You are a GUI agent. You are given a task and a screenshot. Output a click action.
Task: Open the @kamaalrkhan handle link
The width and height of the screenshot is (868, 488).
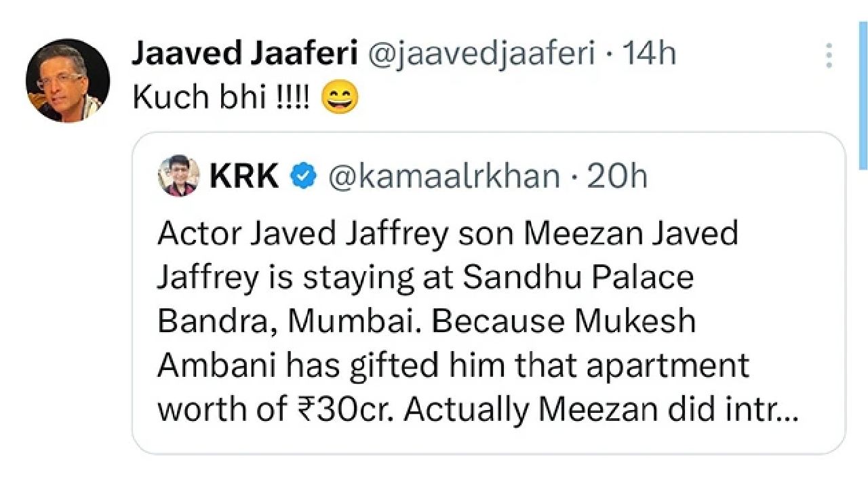(444, 177)
